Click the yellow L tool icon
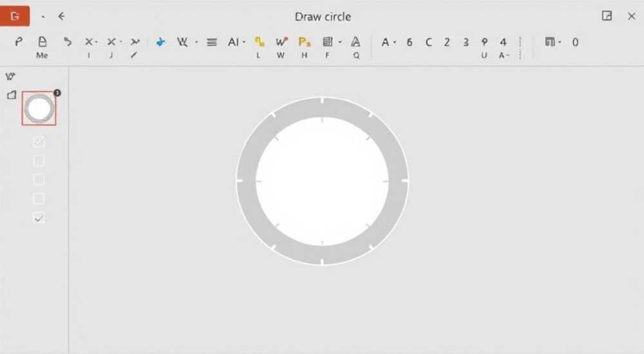 coord(259,42)
